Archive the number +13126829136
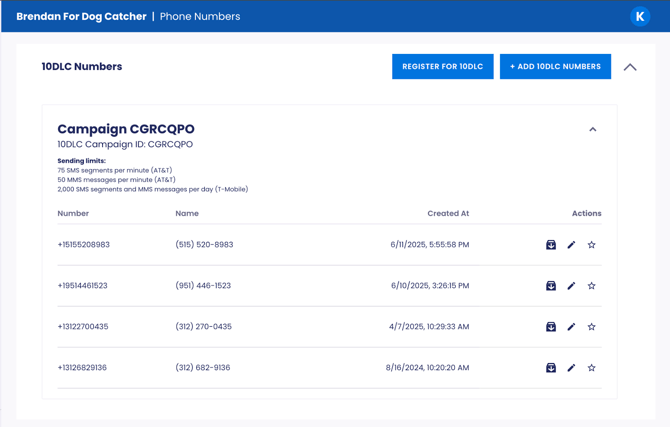Viewport: 670px width, 427px height. 551,368
